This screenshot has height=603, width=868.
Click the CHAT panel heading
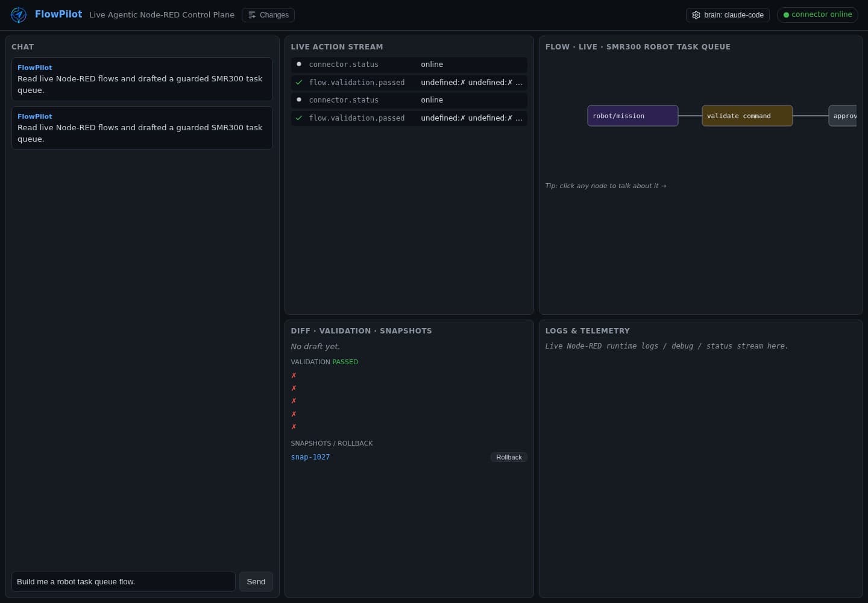tap(23, 47)
